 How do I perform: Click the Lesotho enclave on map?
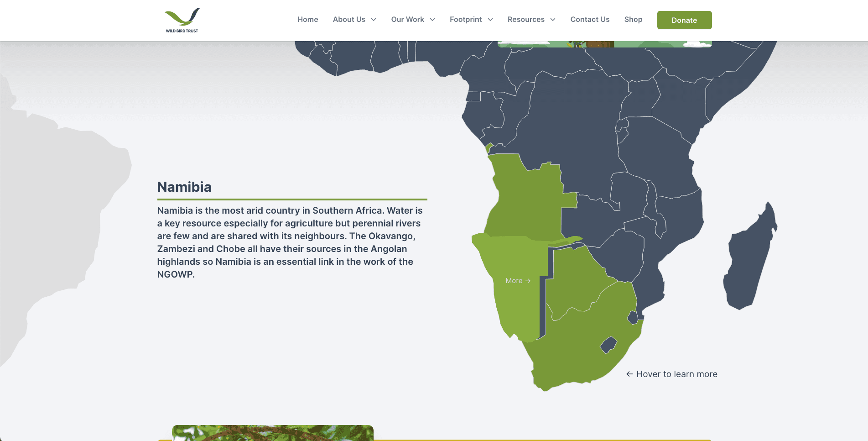[608, 345]
